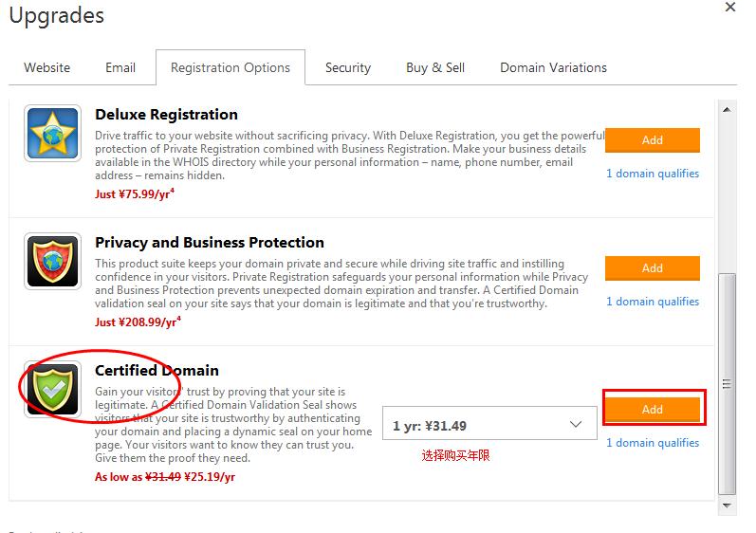Viewport: 756px width, 533px height.
Task: Open the Domain Variations tab
Action: 554,67
